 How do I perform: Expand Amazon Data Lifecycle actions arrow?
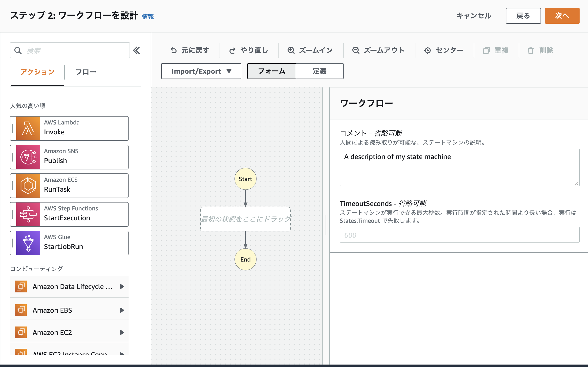pyautogui.click(x=122, y=286)
